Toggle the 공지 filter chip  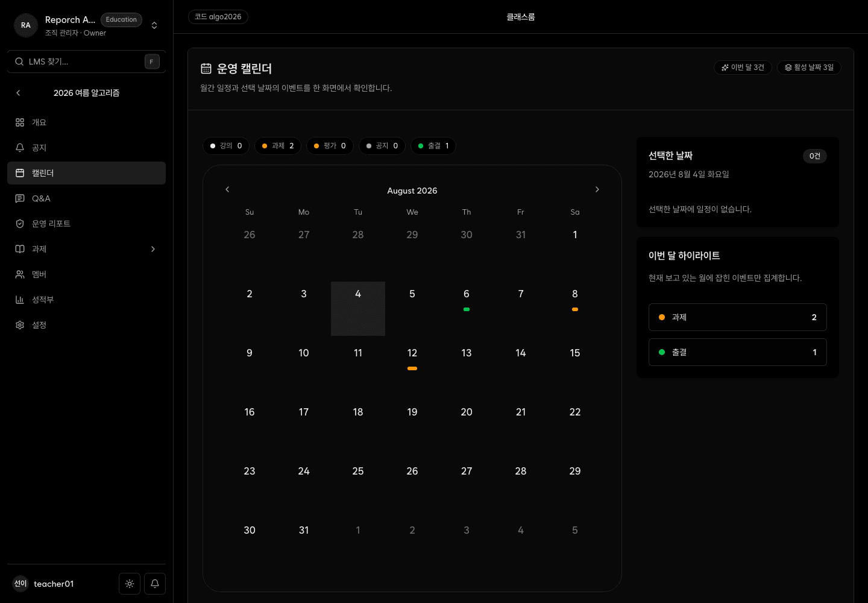click(382, 146)
